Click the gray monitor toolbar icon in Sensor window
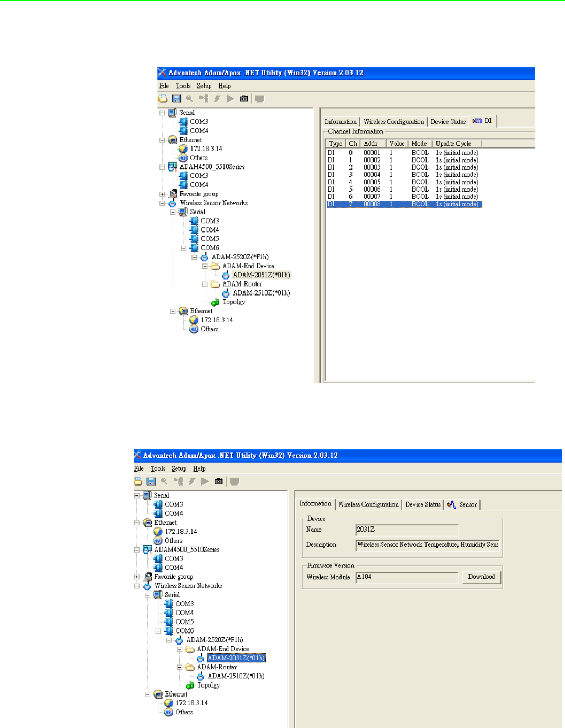The image size is (565, 728). 234,481
